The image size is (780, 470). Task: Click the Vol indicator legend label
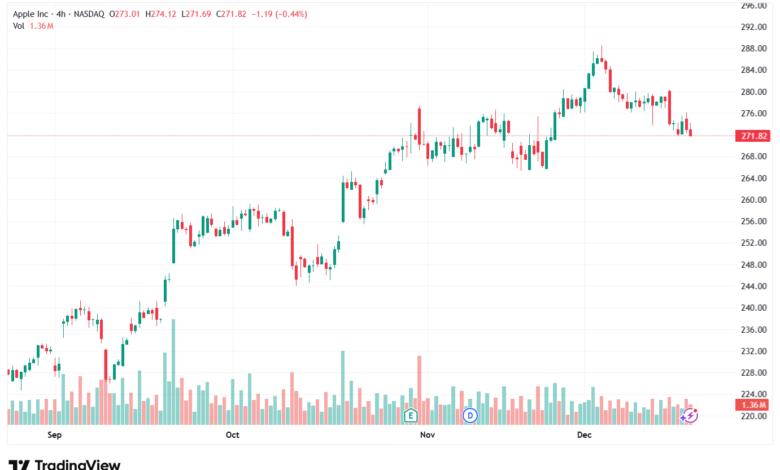(18, 26)
